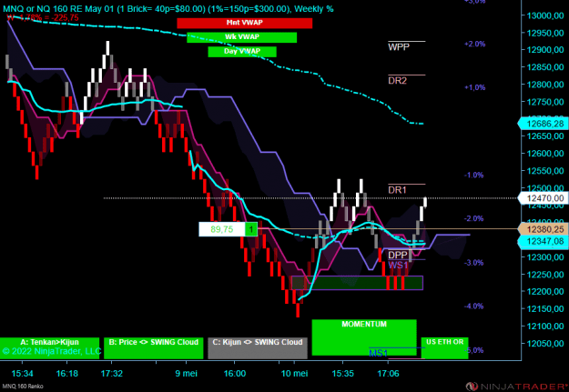Click the US ETH OR green panel
569x392 pixels.
pyautogui.click(x=444, y=348)
